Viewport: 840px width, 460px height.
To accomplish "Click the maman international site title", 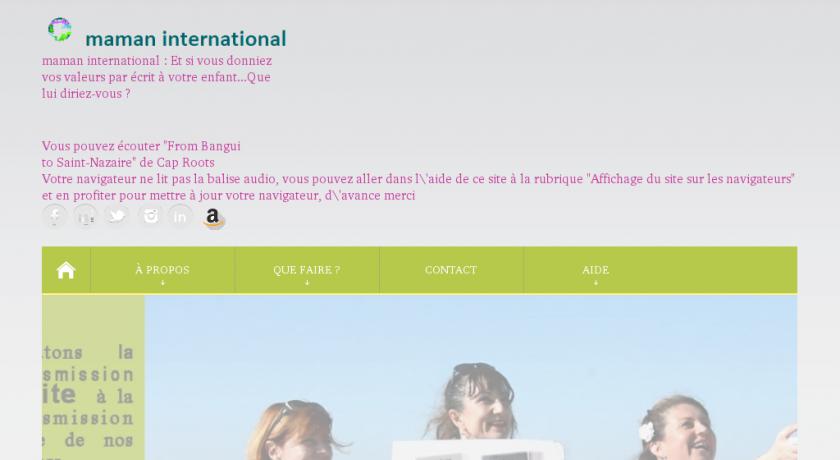I will 186,39.
